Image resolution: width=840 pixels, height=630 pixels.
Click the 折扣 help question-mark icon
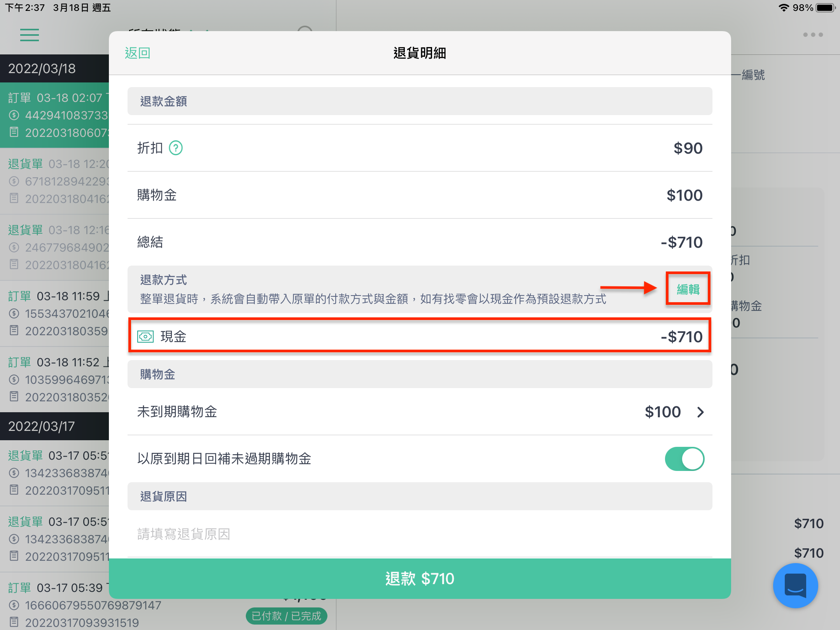(x=176, y=148)
